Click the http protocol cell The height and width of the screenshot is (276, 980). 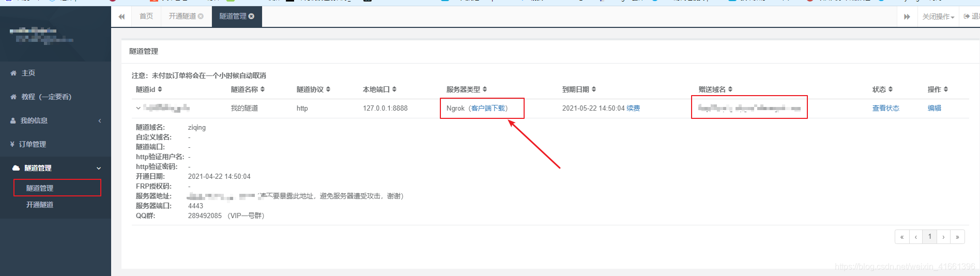click(x=302, y=109)
